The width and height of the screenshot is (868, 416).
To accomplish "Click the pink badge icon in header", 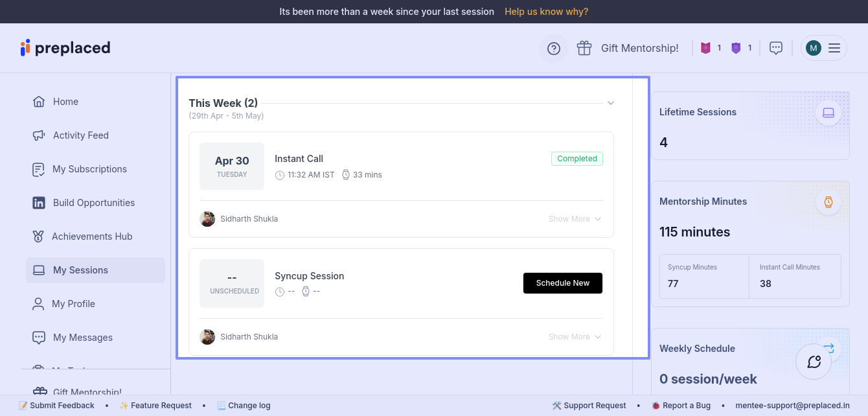I will (706, 48).
